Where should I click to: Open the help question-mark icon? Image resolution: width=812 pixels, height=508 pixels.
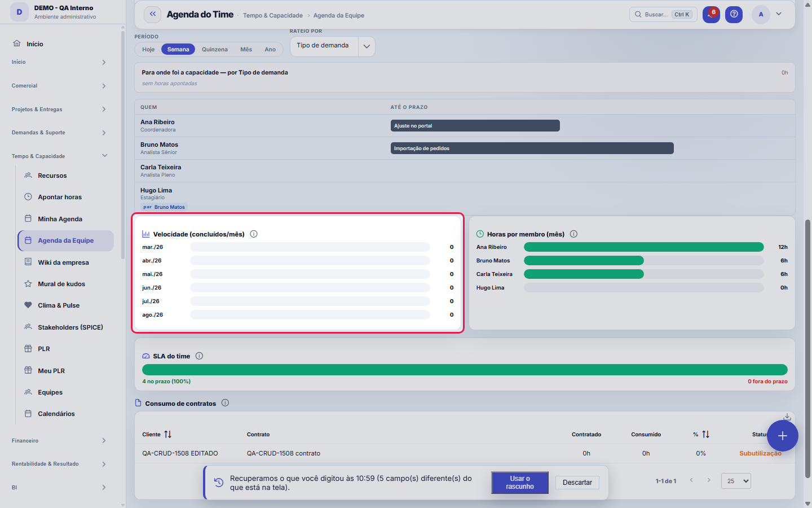click(x=734, y=15)
